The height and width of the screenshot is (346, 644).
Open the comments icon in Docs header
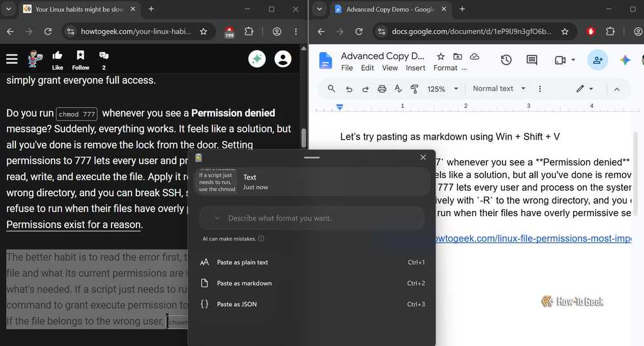point(532,60)
